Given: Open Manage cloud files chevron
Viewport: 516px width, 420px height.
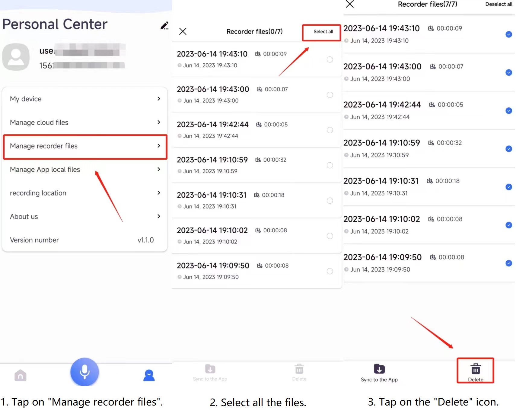Looking at the screenshot, I should [159, 122].
